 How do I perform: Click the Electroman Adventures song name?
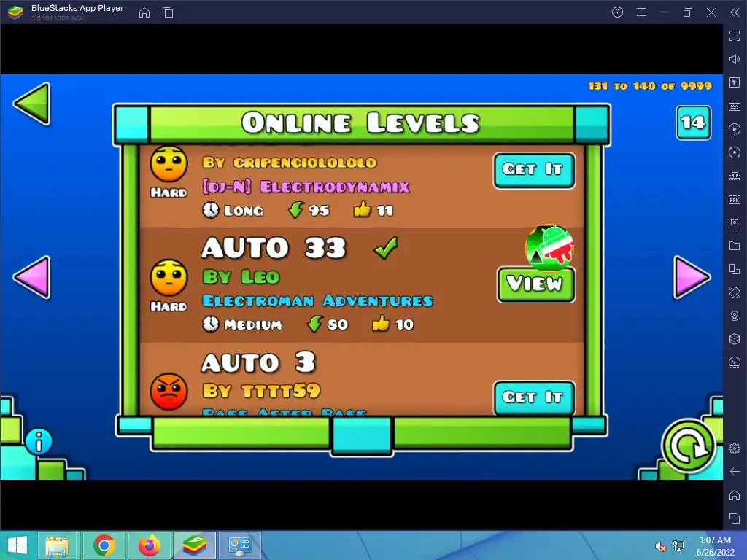point(318,301)
